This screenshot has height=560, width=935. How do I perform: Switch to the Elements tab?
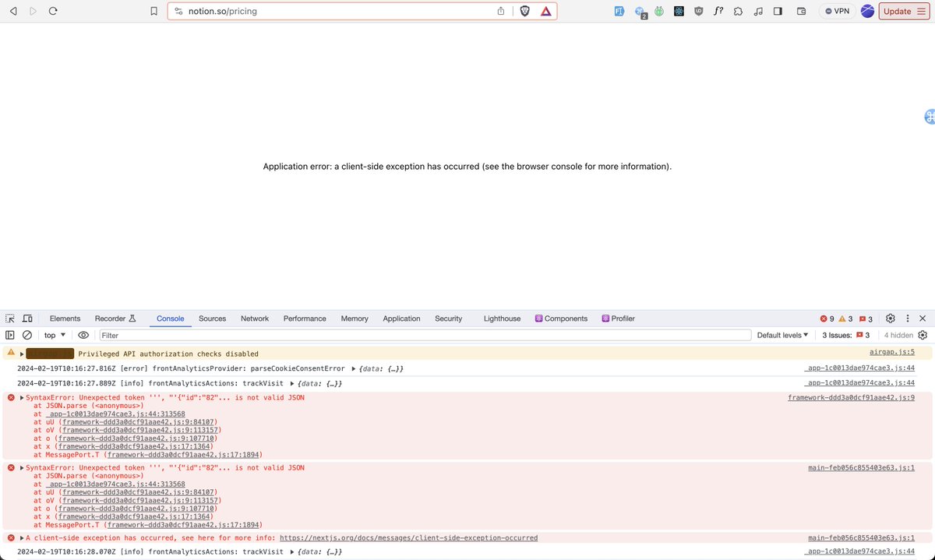pos(65,318)
